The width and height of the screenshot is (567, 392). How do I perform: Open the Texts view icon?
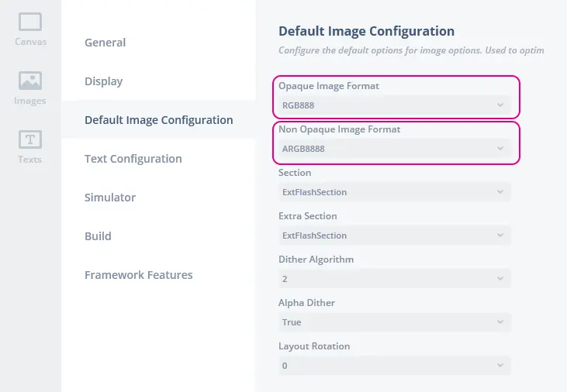pyautogui.click(x=30, y=146)
